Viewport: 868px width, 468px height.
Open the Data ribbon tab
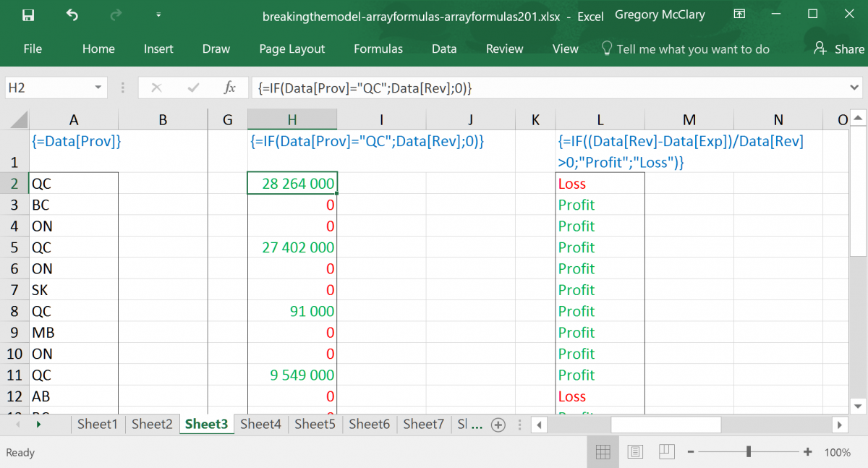click(443, 48)
